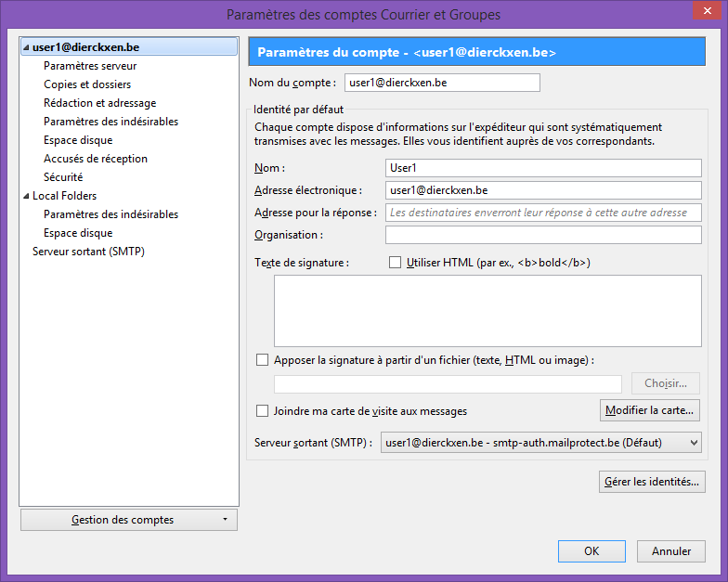Toggle Joindre ma carte de visite

click(x=262, y=410)
